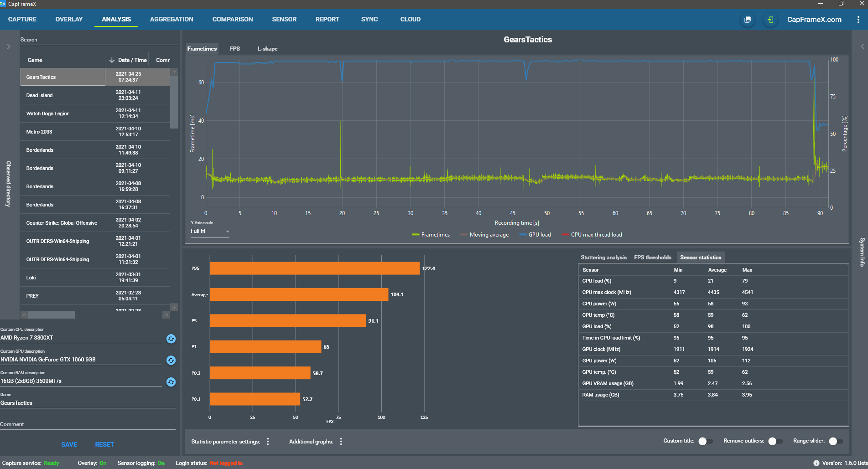Click the Game column header

[63, 60]
